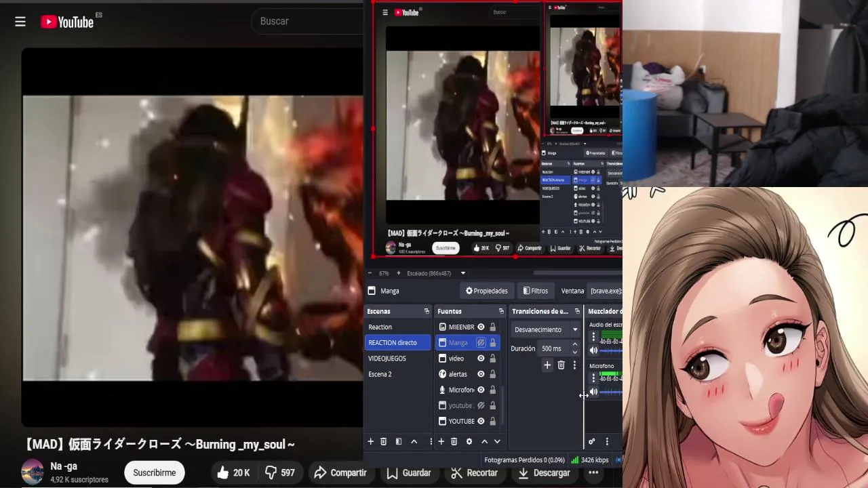This screenshot has width=868, height=488.
Task: Show the dimmed lowercase youtube source
Action: (481, 405)
